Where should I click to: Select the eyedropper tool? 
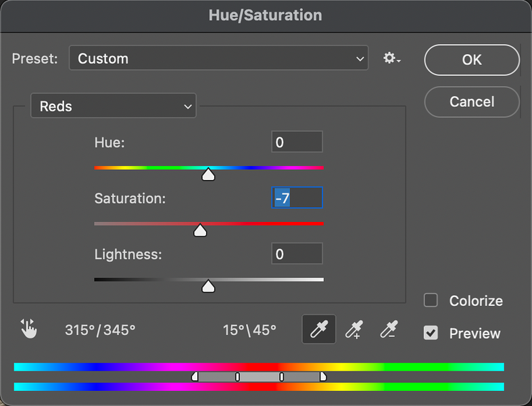[319, 329]
